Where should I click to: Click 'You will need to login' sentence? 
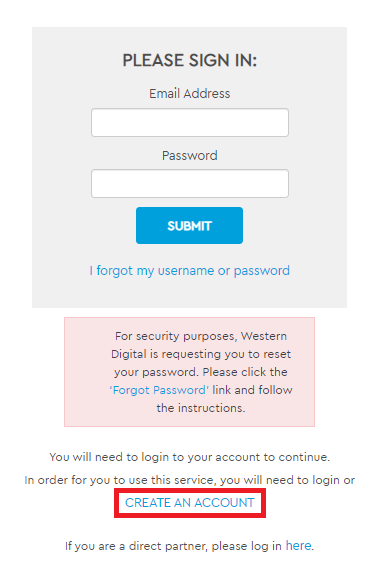point(190,457)
